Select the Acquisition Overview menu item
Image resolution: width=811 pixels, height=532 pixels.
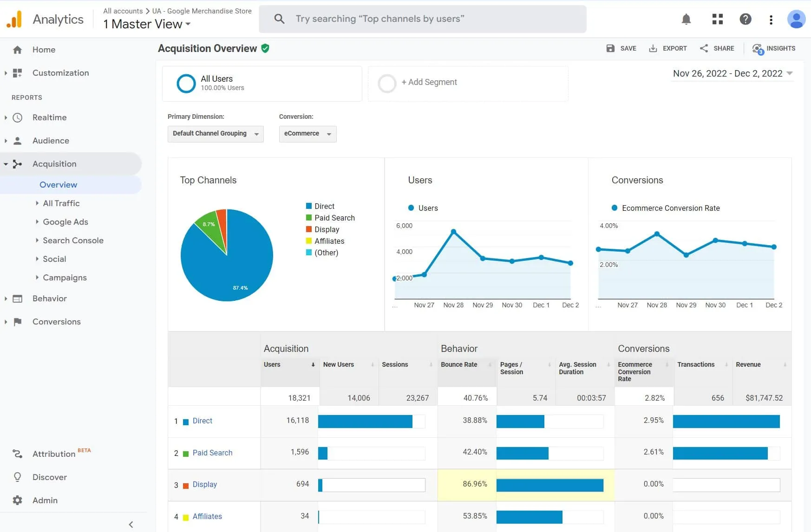tap(58, 185)
